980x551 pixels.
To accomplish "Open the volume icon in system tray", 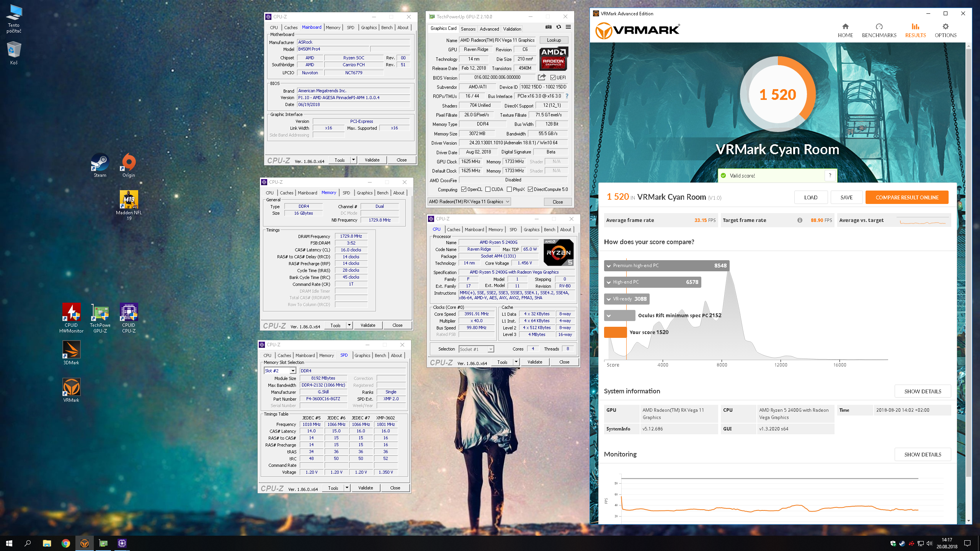I will point(929,543).
